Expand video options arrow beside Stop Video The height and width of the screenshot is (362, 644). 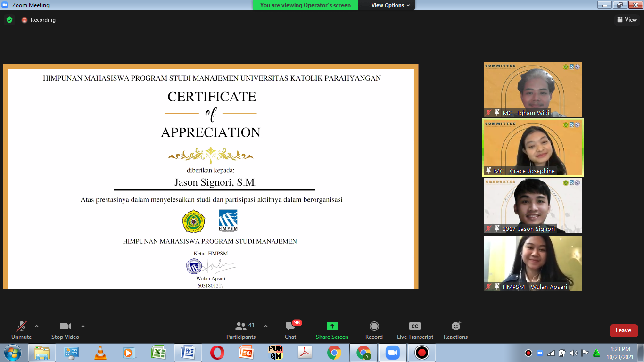pos(83,326)
